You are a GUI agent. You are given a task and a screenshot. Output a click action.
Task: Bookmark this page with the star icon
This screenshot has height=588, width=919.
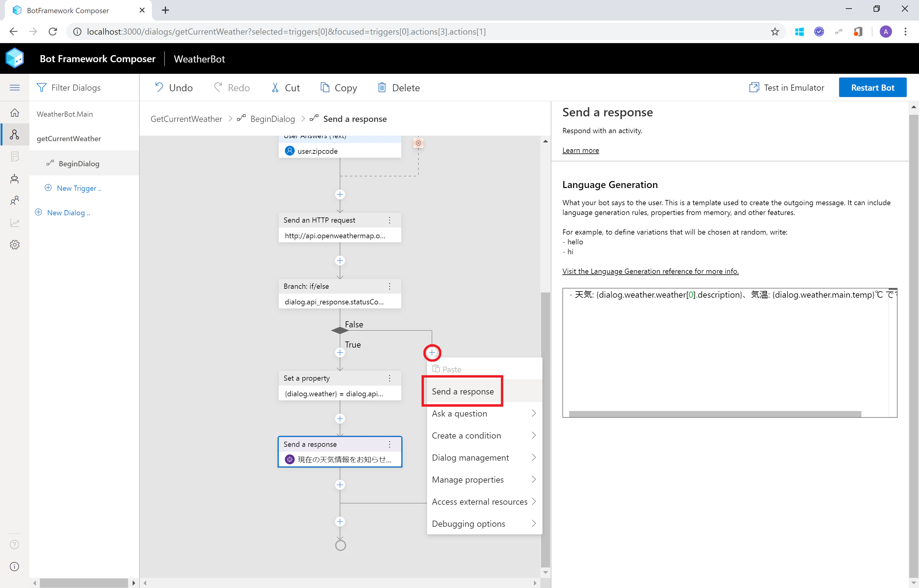point(774,32)
